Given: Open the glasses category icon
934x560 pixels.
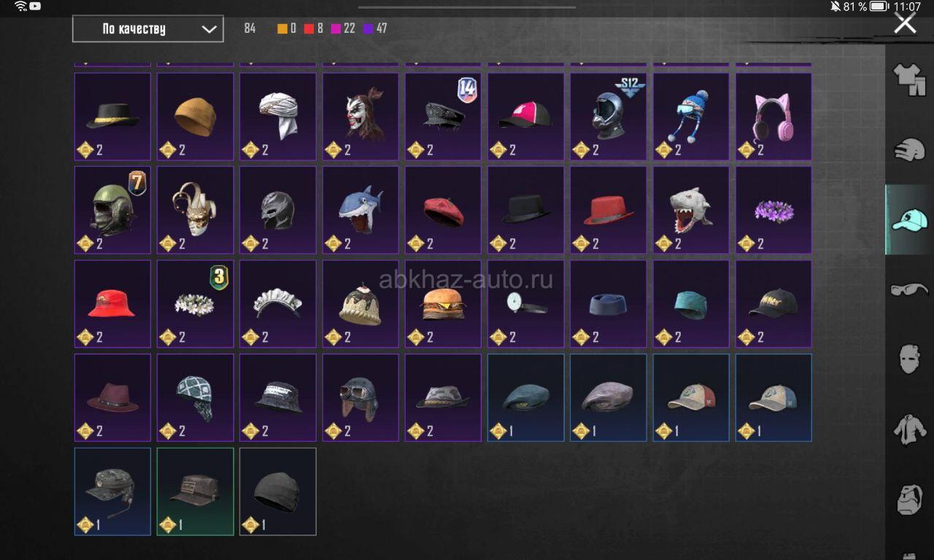Looking at the screenshot, I should [909, 289].
